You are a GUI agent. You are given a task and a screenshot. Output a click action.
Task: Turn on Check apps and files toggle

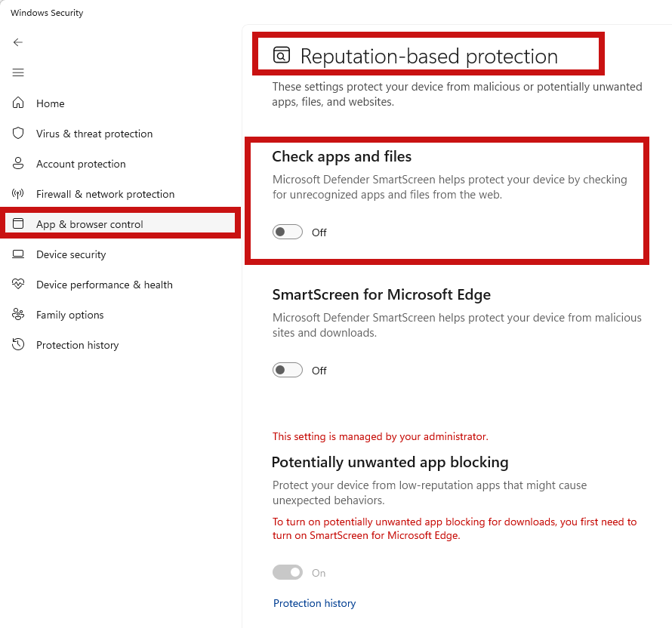click(288, 232)
